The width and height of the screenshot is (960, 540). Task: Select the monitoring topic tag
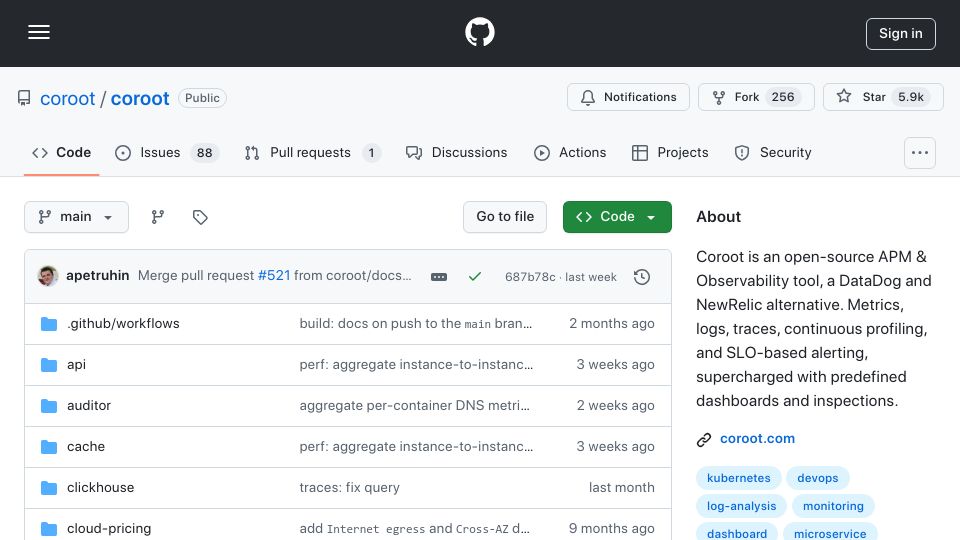[x=833, y=506]
